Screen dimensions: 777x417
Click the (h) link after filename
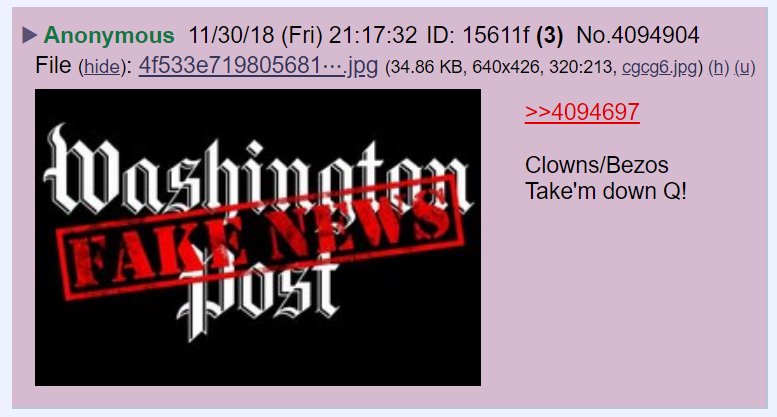(718, 67)
